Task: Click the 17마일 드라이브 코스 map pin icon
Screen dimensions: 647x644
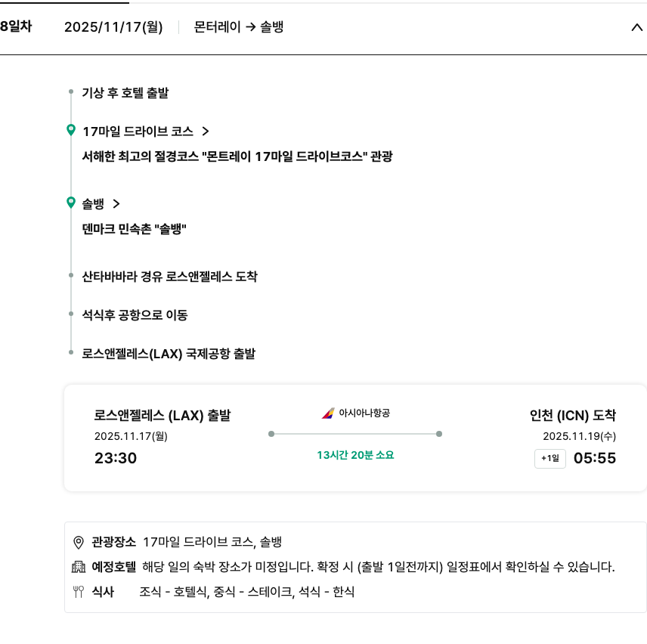Action: (x=71, y=131)
